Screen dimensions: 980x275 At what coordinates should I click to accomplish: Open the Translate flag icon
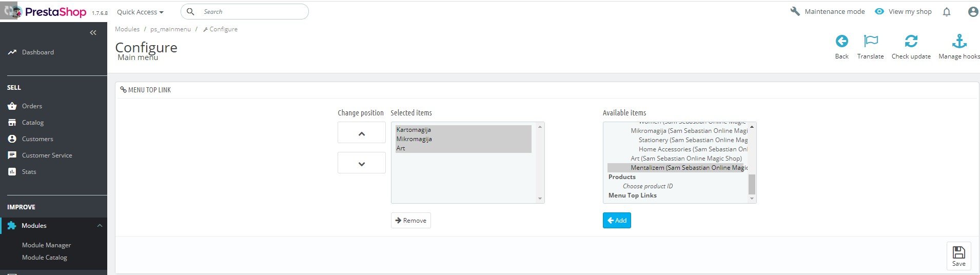(871, 42)
